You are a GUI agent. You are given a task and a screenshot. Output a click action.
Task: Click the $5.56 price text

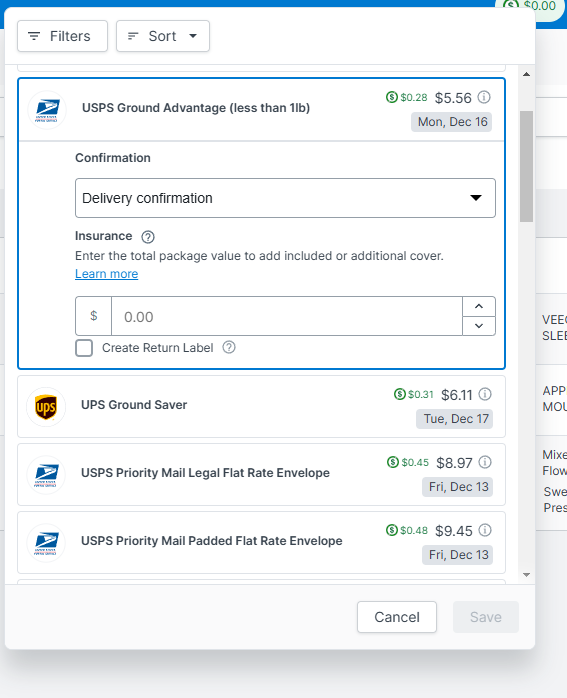tap(453, 98)
